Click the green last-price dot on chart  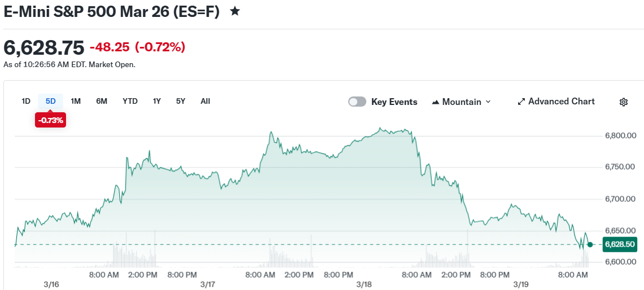(x=590, y=244)
